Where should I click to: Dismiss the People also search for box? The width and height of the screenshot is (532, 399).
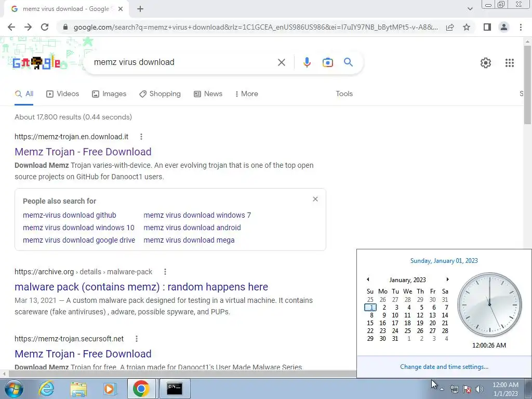pyautogui.click(x=315, y=199)
